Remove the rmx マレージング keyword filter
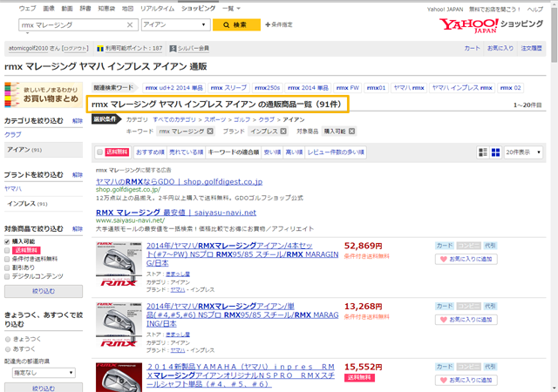 click(210, 132)
